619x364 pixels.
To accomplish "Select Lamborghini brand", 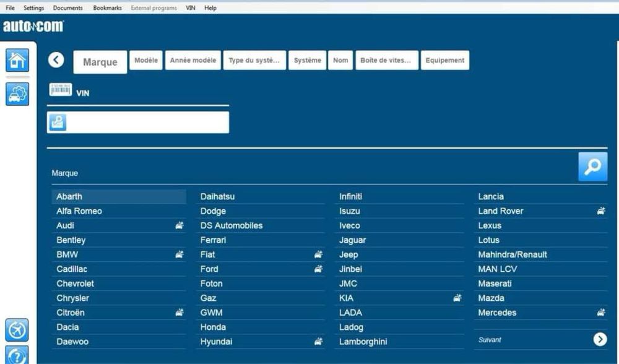I will (399, 342).
